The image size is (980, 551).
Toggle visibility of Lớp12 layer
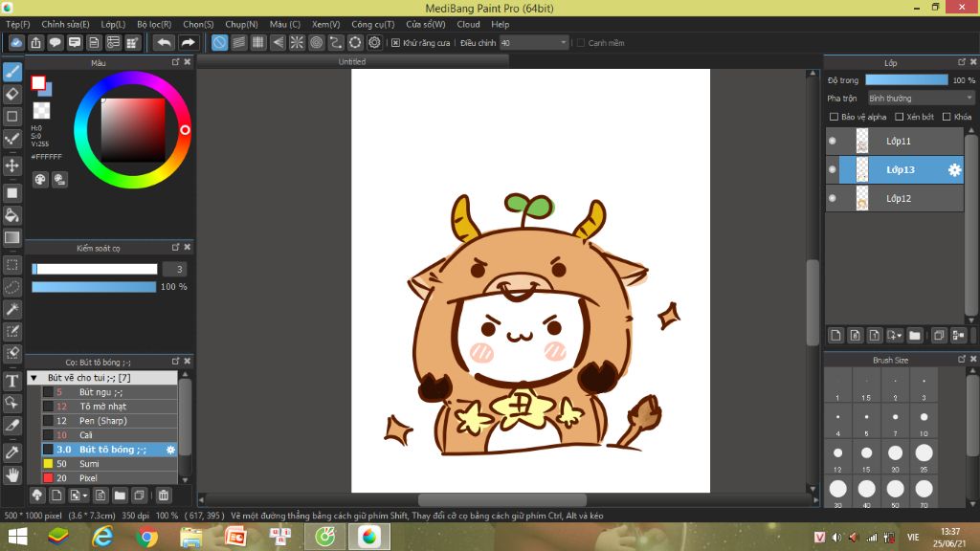(x=833, y=199)
